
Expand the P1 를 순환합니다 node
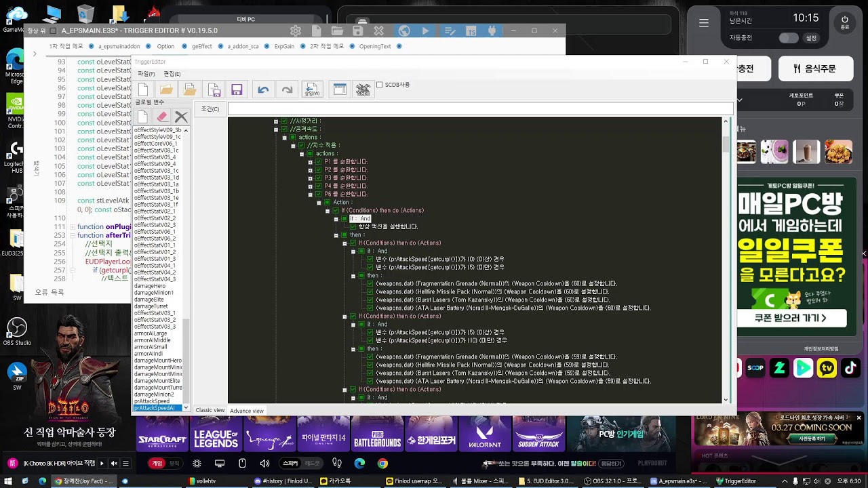pyautogui.click(x=310, y=161)
